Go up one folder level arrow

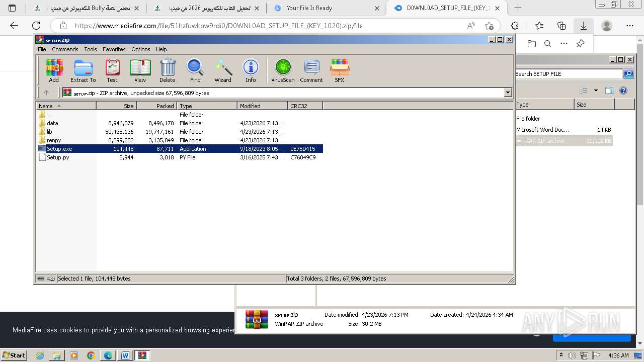[46, 93]
